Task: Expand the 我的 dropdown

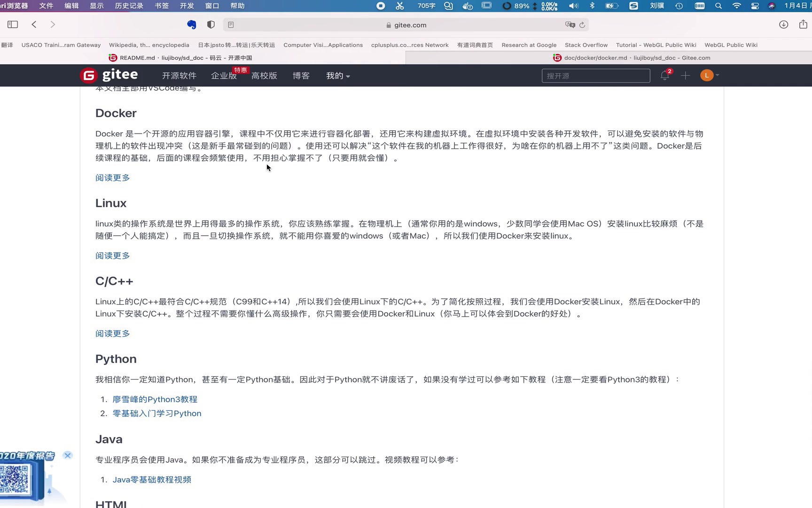Action: click(x=338, y=76)
